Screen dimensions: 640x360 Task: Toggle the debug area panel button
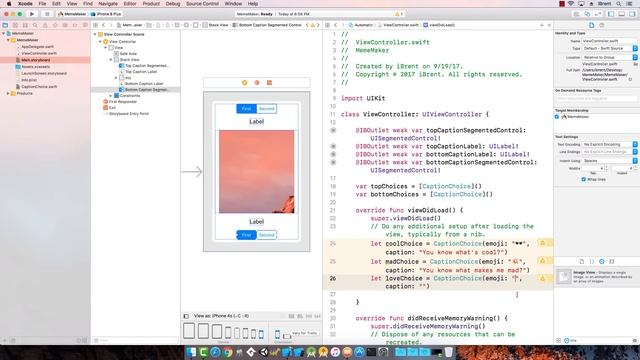click(622, 14)
